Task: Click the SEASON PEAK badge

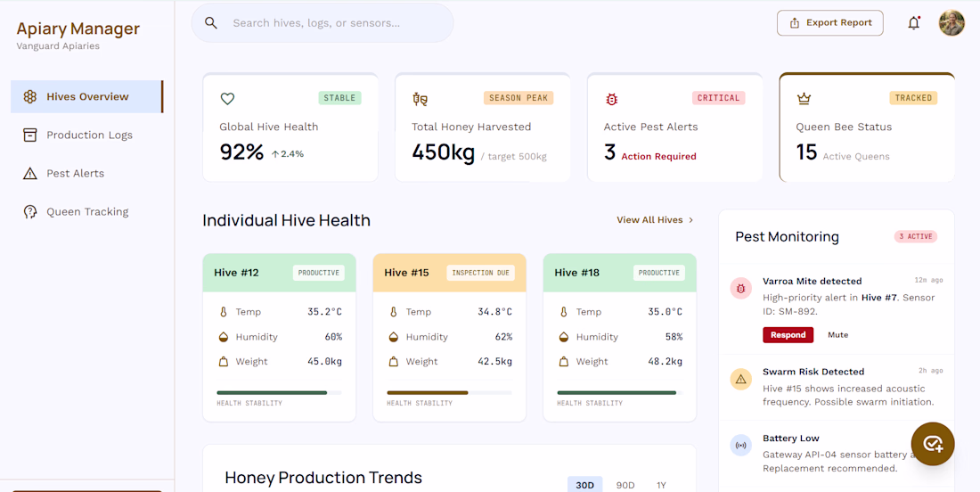Action: 519,98
